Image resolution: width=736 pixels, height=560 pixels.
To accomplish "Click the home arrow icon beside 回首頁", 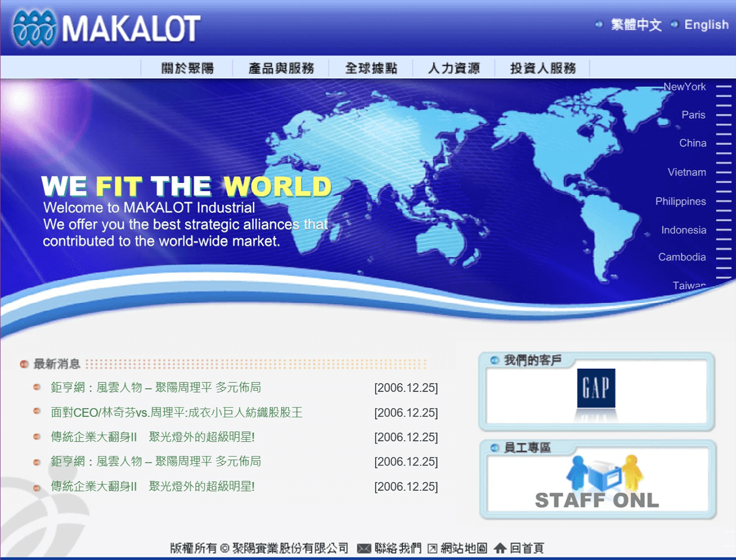I will [x=500, y=549].
